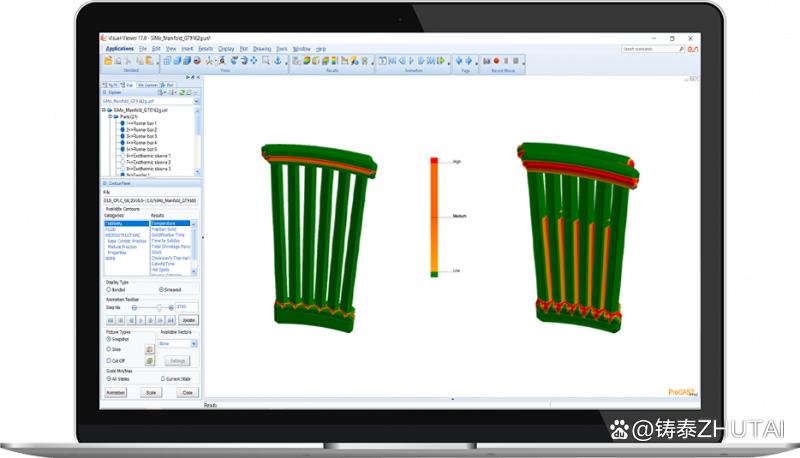The width and height of the screenshot is (800, 458).
Task: Click the Update button
Action: [x=188, y=320]
